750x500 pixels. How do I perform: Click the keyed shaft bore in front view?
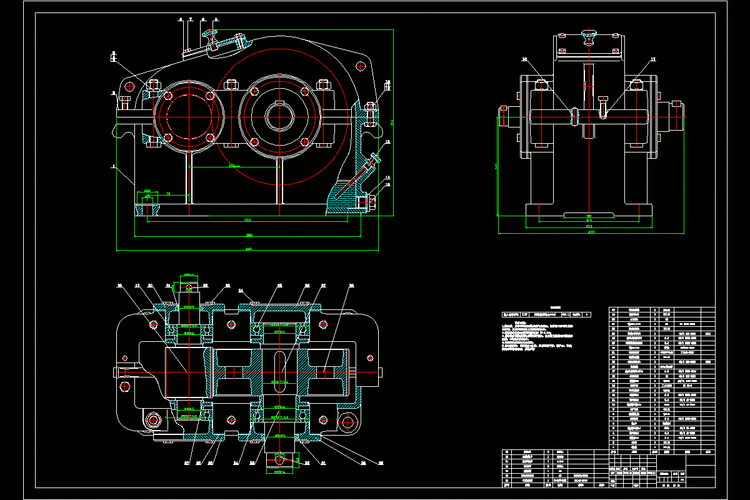(x=278, y=113)
